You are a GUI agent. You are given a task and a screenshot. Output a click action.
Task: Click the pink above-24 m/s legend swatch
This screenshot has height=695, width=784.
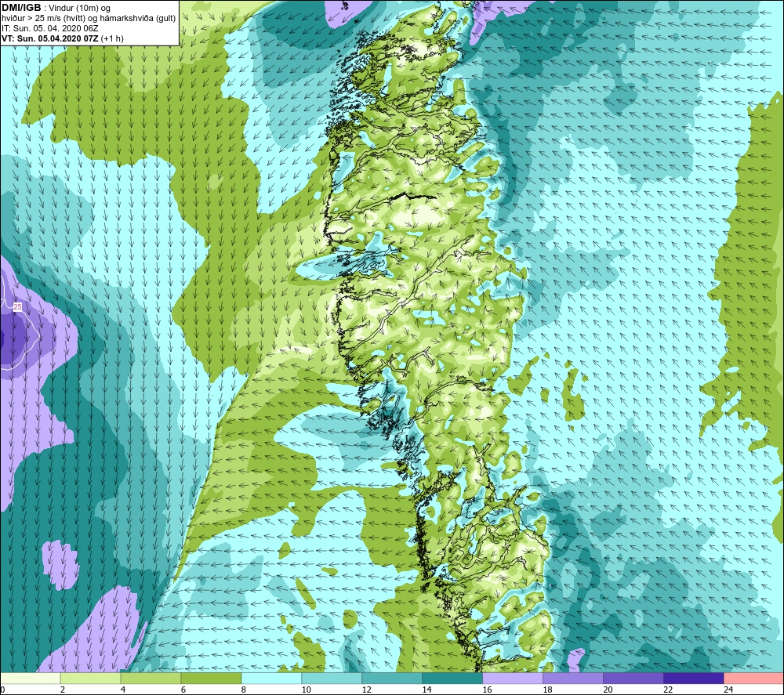pos(754,678)
